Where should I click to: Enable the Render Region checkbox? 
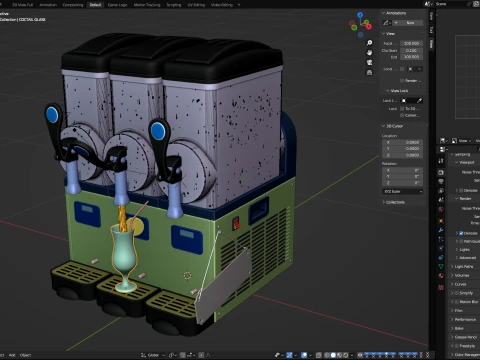(x=402, y=81)
